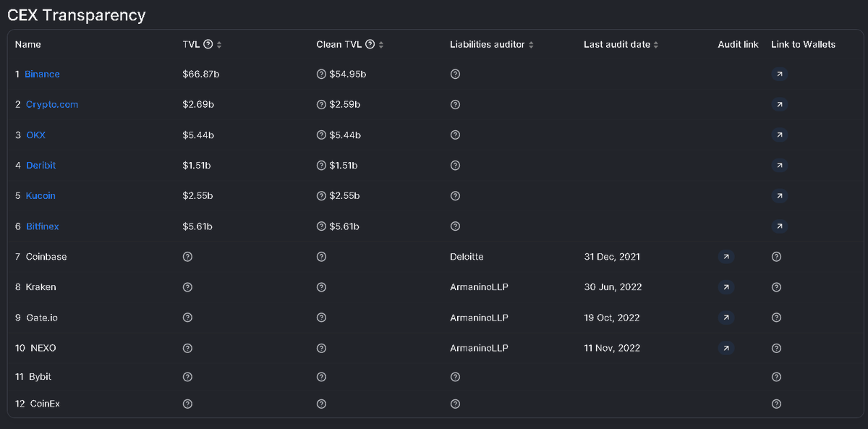Viewport: 868px width, 429px height.
Task: Open Crypto.com wallets link arrow
Action: pos(779,104)
